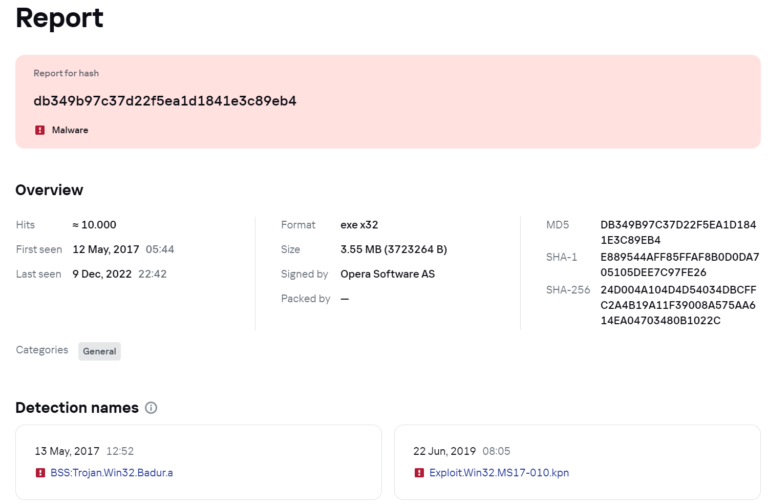Click the First seen date 12 May, 2017
This screenshot has height=504, width=768.
106,249
